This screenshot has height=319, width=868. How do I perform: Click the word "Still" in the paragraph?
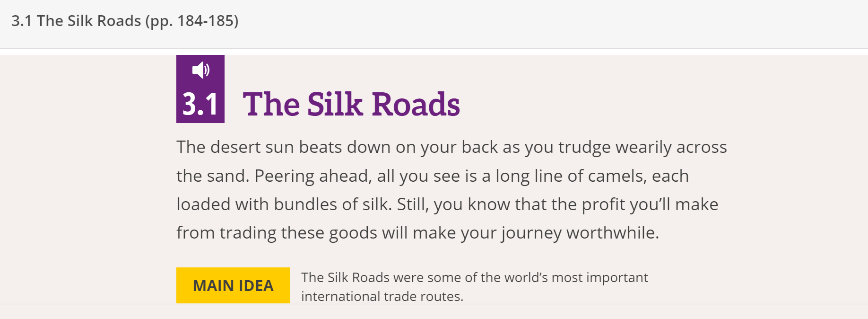click(411, 204)
